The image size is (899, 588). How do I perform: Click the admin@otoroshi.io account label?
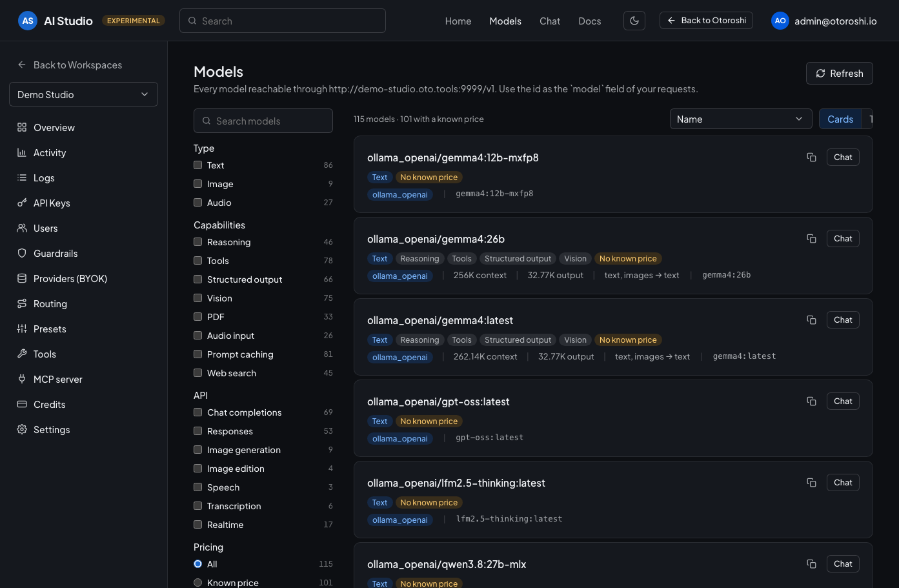click(836, 21)
